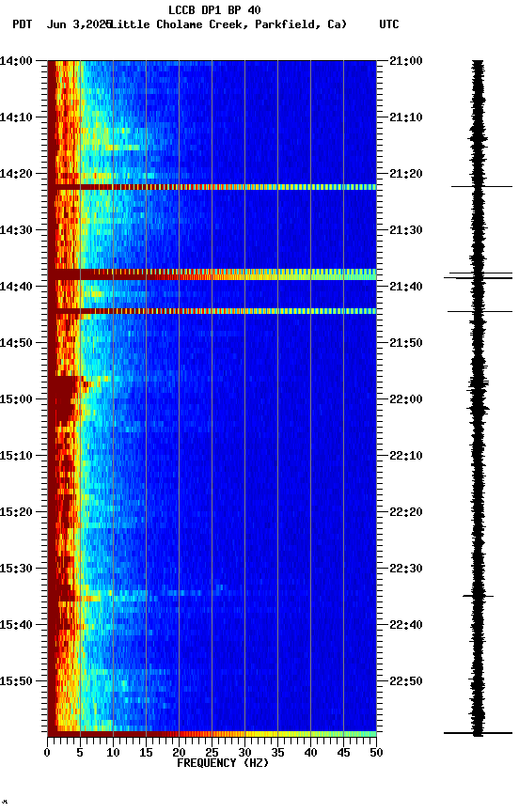Click the 15:40 PDT time label
The width and height of the screenshot is (519, 812).
click(x=16, y=625)
